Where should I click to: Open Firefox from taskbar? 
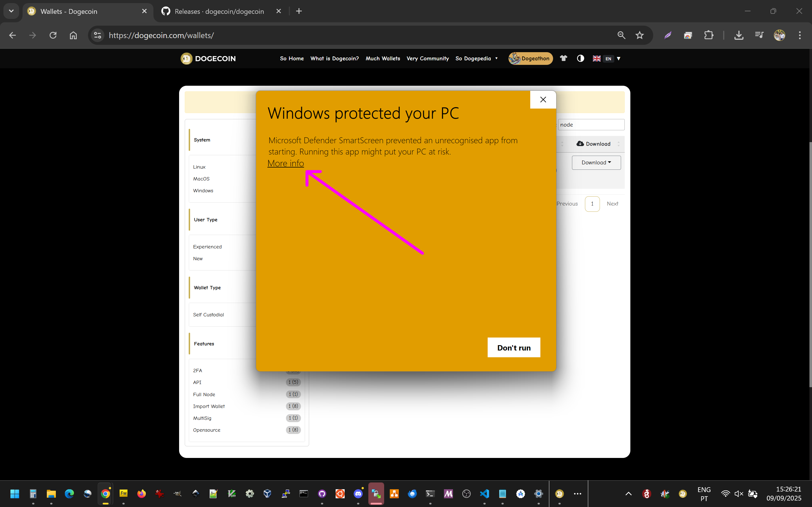coord(142,493)
